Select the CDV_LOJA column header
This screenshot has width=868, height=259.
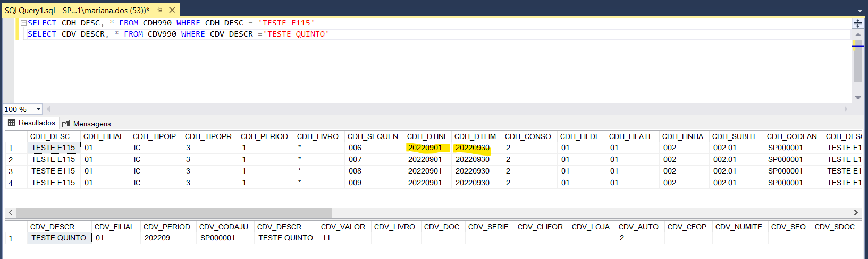pos(592,227)
